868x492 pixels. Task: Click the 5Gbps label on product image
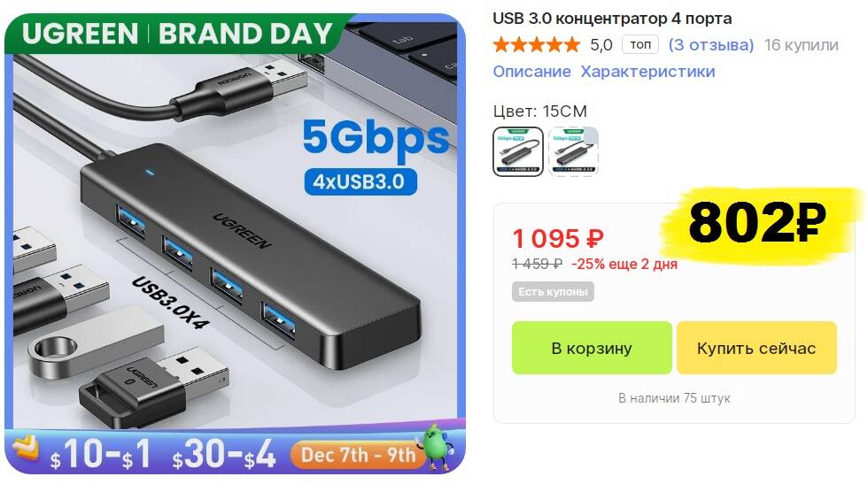pyautogui.click(x=376, y=139)
